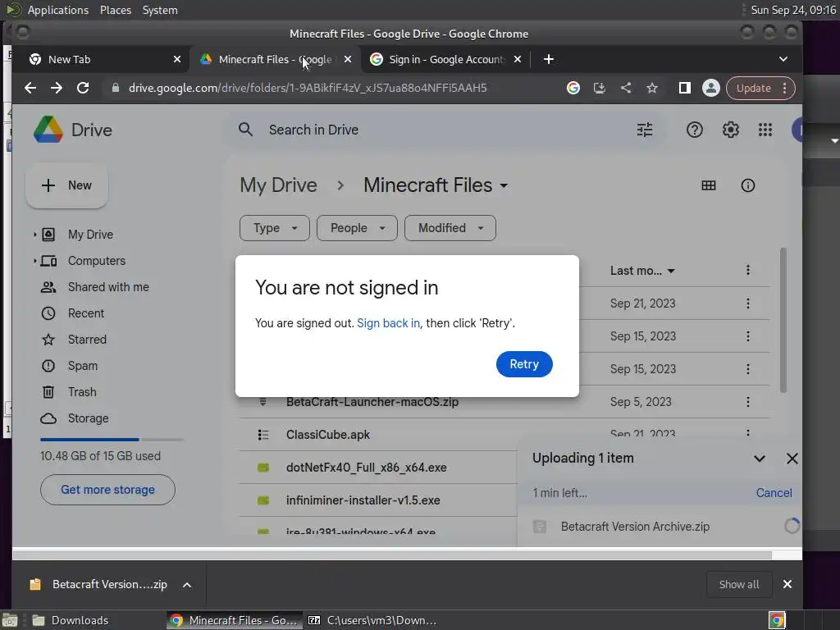This screenshot has height=630, width=840.
Task: Go back using browser back arrow
Action: (x=30, y=88)
